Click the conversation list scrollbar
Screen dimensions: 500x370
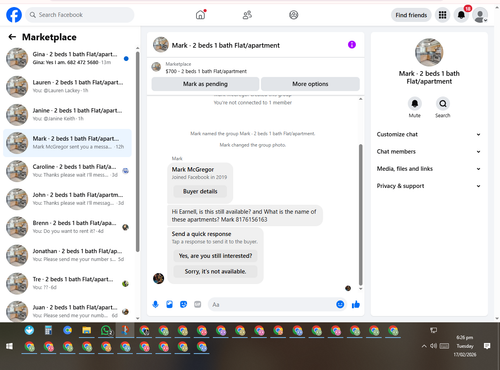click(138, 152)
